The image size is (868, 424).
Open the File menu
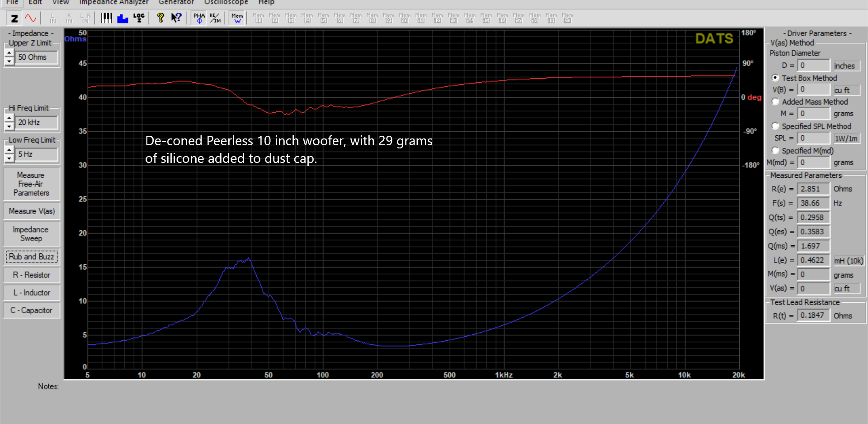[x=12, y=2]
